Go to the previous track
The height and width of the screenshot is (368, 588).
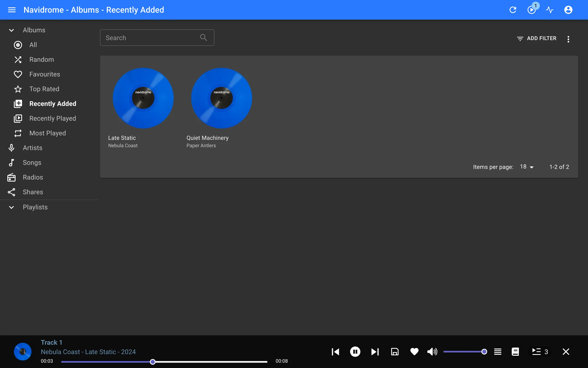(335, 352)
